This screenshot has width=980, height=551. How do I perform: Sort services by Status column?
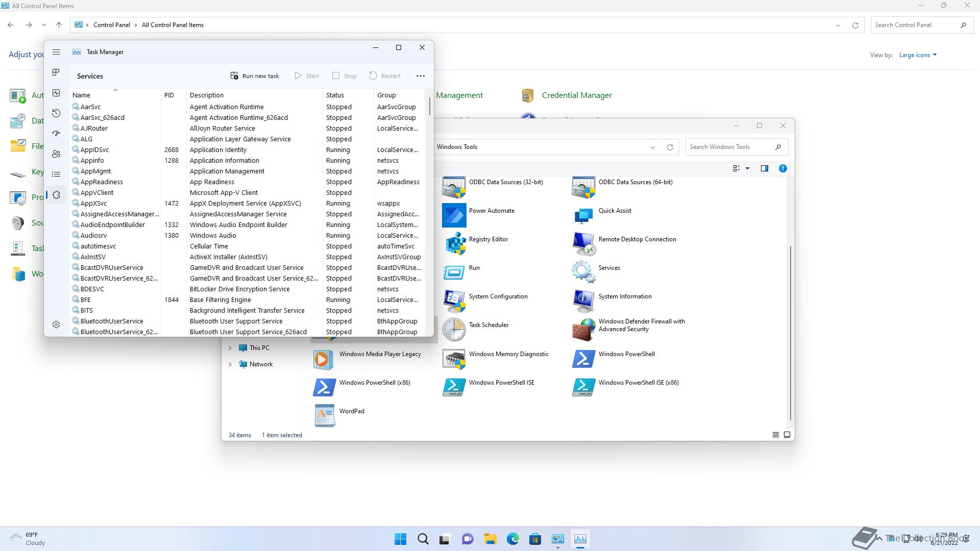pyautogui.click(x=348, y=95)
